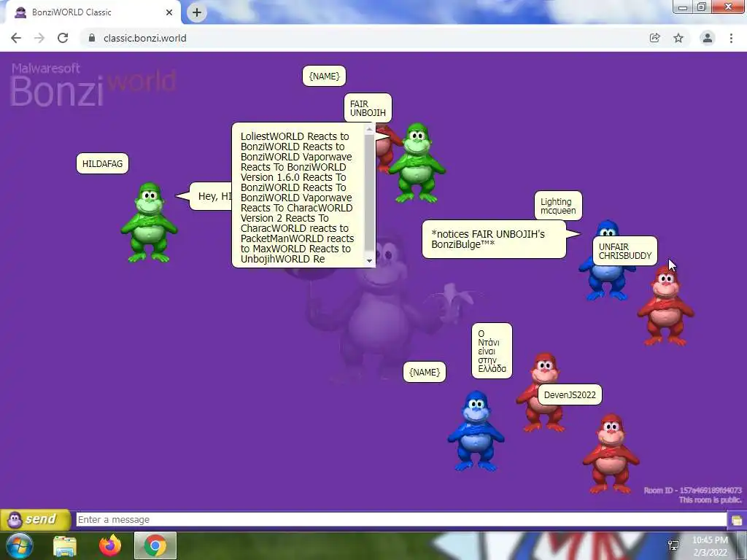Click the UNFAIR CHRISBUDDY name tag

click(x=624, y=251)
